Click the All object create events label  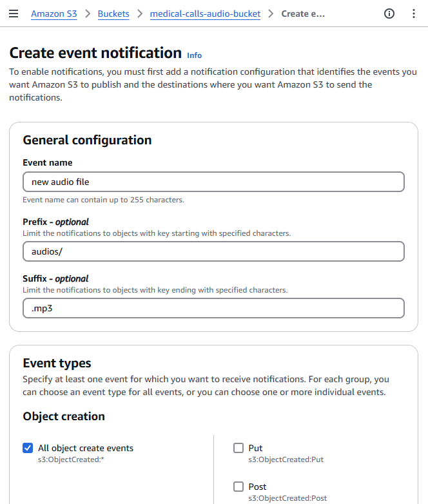86,448
